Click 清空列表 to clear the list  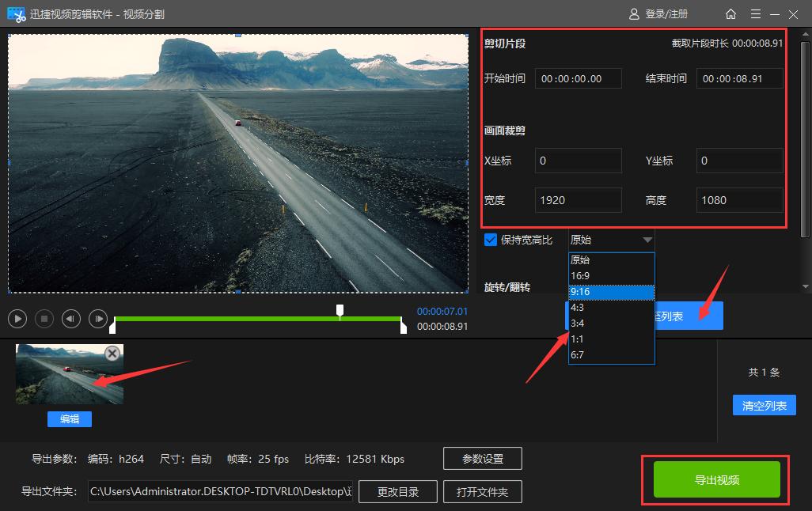(764, 404)
